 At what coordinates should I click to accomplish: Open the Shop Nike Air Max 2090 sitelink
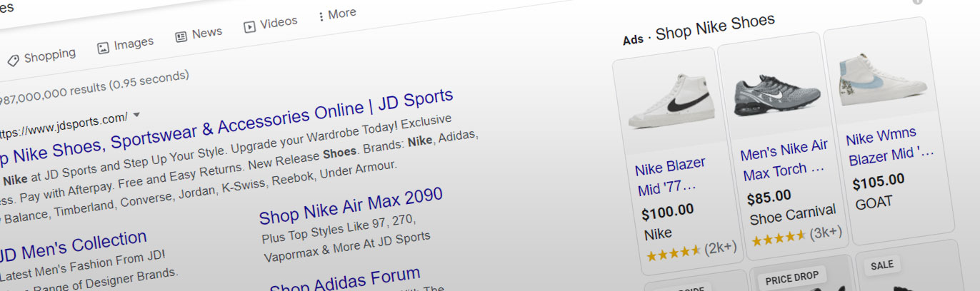pos(351,205)
